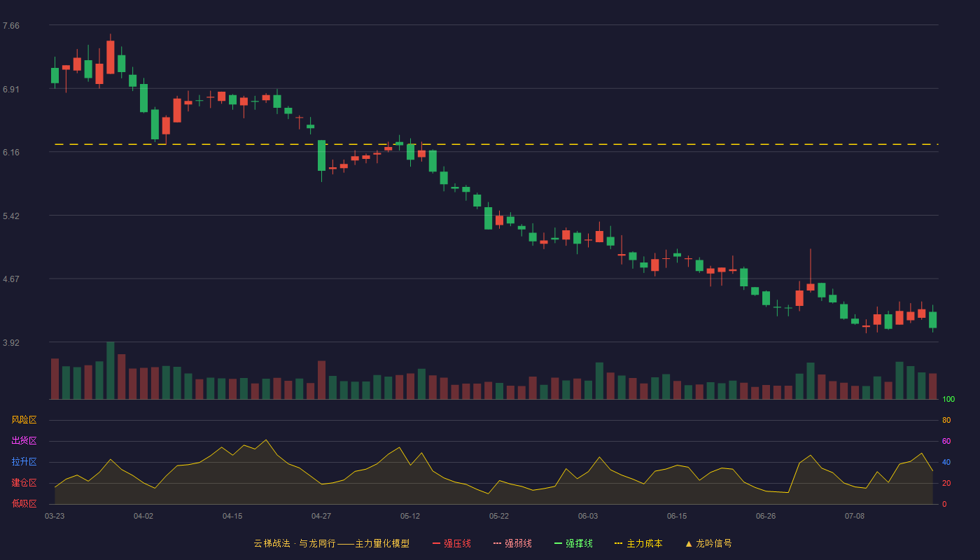This screenshot has height=560, width=980.
Task: Toggle the 强撑线 legend item
Action: click(573, 543)
